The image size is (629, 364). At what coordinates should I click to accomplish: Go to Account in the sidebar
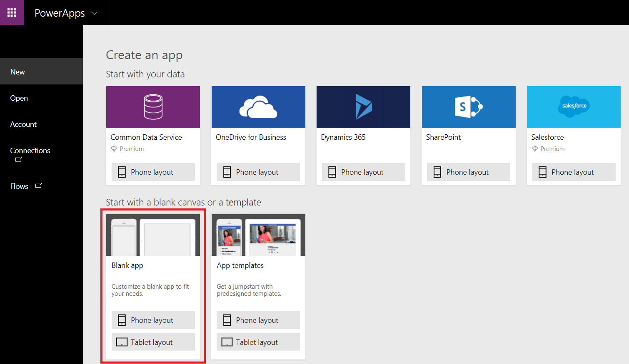click(41, 124)
